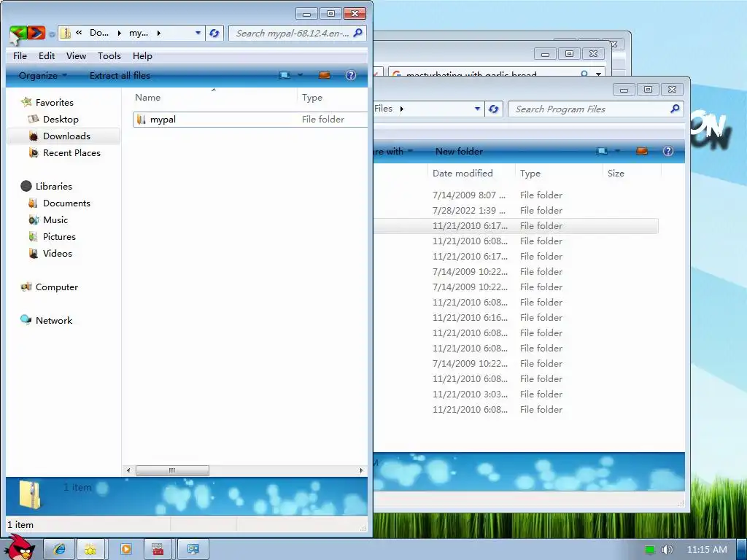The width and height of the screenshot is (747, 560).
Task: Click the Desktop icon under Favorites
Action: 34,119
